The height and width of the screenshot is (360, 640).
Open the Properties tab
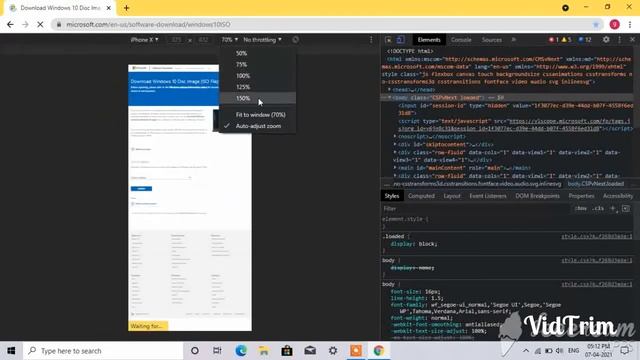pyautogui.click(x=581, y=196)
